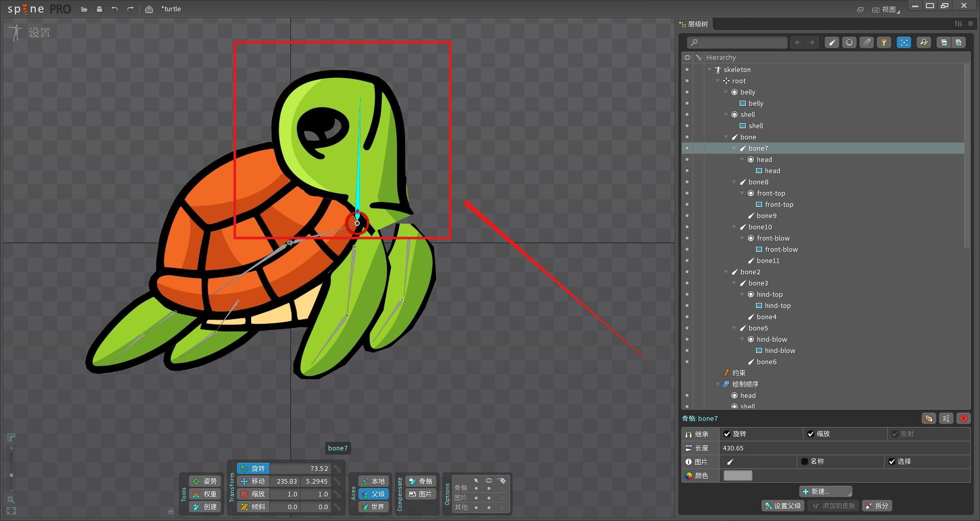Collapse the root node arrow
The height and width of the screenshot is (521, 980).
coord(718,81)
